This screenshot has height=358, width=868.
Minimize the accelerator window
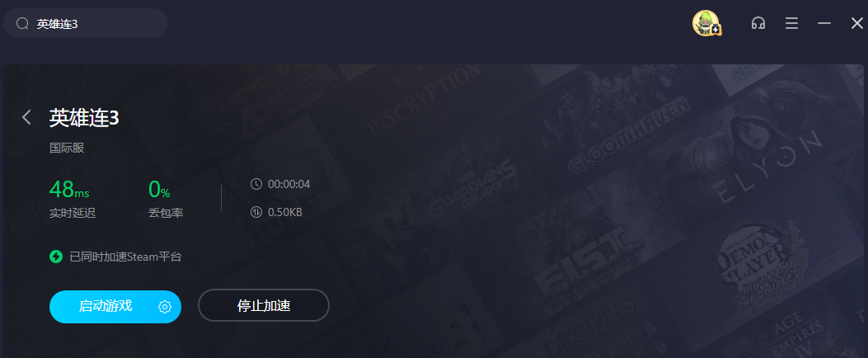824,23
